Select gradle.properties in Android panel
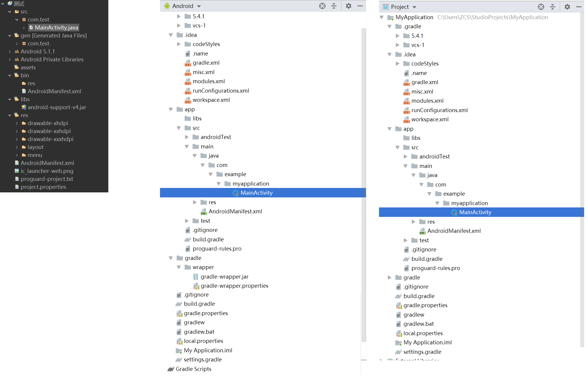Screen dimensions: 588x383 click(x=202, y=313)
